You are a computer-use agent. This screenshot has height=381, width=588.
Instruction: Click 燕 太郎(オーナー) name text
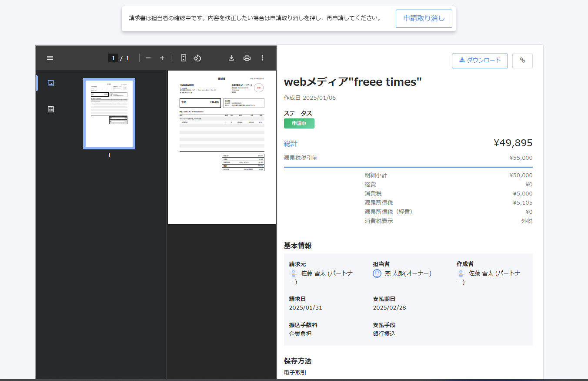tap(408, 273)
